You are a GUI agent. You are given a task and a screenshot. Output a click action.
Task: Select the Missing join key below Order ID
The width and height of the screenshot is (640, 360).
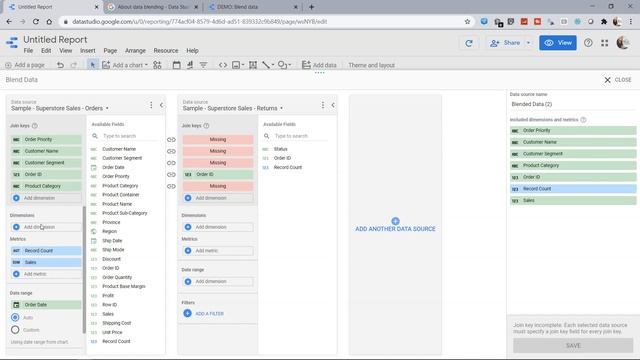pyautogui.click(x=218, y=186)
